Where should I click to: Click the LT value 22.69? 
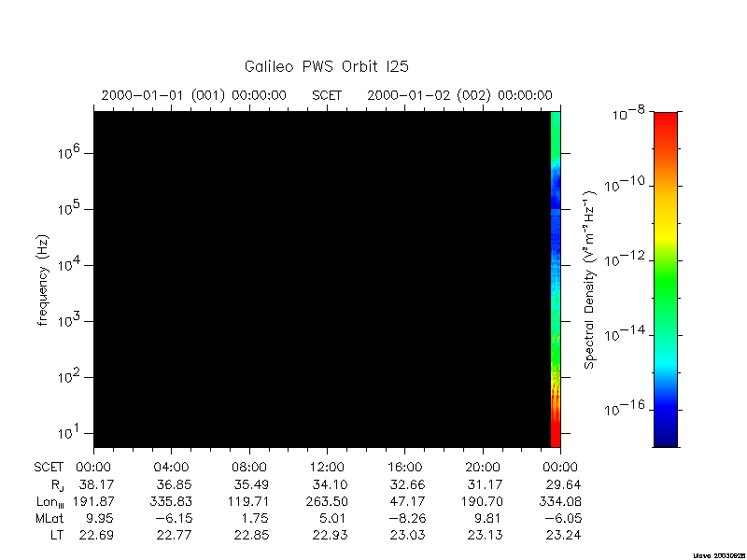coord(96,535)
